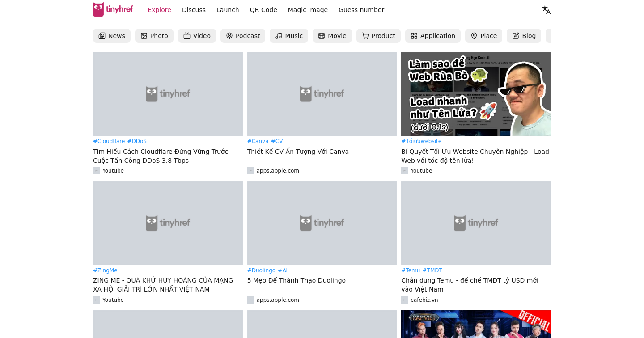The width and height of the screenshot is (644, 338).
Task: Open the Duolingo article placeholder thumbnail
Action: pyautogui.click(x=322, y=223)
